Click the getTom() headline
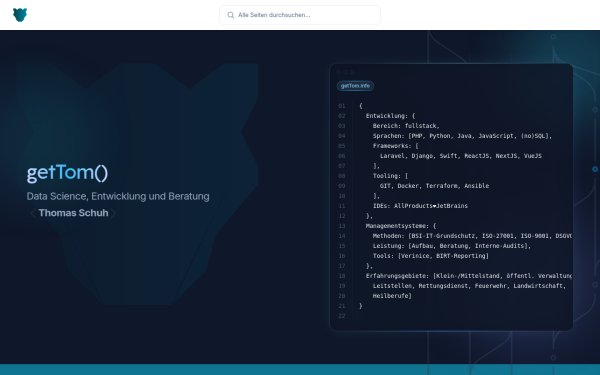 point(67,173)
